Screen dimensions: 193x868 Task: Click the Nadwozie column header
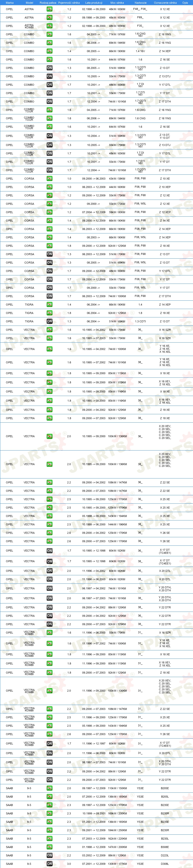(x=140, y=3)
